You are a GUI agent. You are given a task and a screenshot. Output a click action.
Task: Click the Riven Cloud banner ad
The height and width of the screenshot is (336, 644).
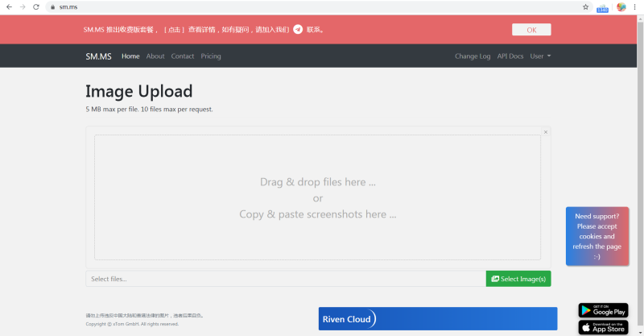click(438, 319)
